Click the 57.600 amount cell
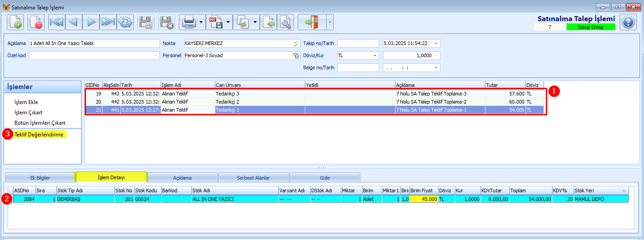644x240 pixels. (505, 94)
